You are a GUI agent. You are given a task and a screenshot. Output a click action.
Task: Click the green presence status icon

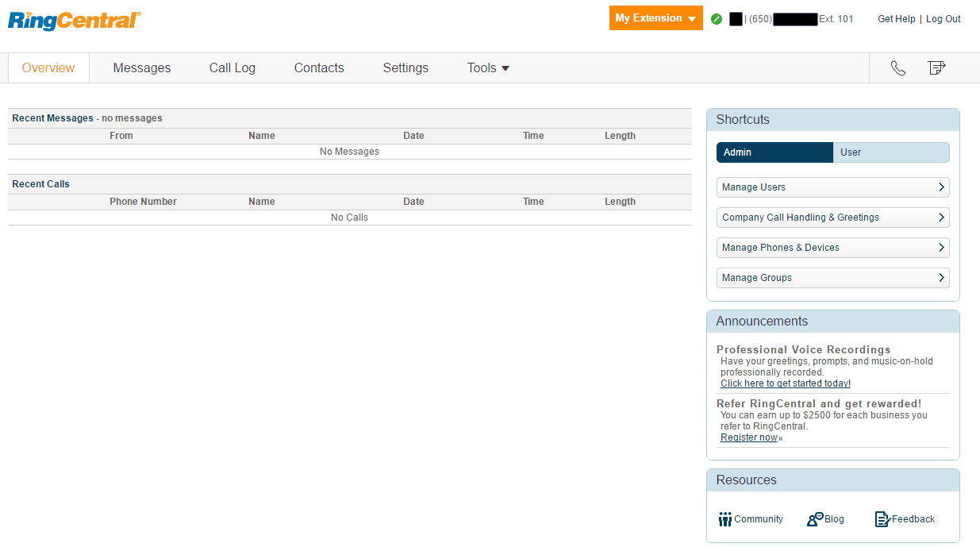tap(717, 18)
